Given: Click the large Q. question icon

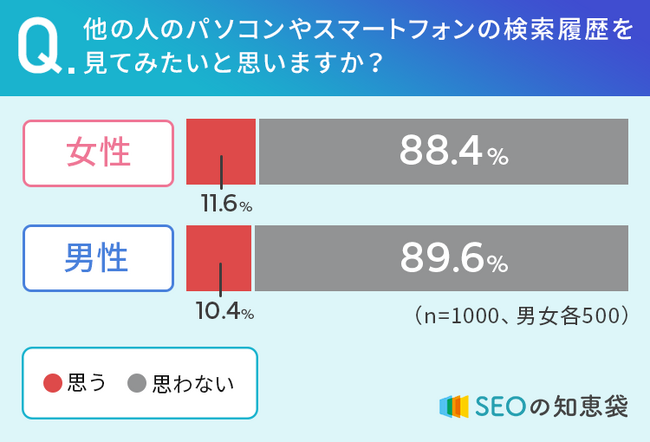Looking at the screenshot, I should [44, 50].
